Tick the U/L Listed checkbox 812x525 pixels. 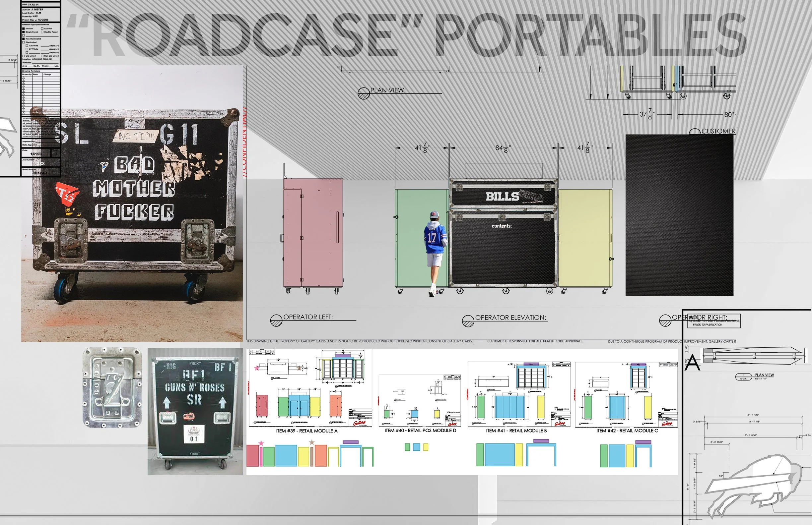tap(24, 56)
